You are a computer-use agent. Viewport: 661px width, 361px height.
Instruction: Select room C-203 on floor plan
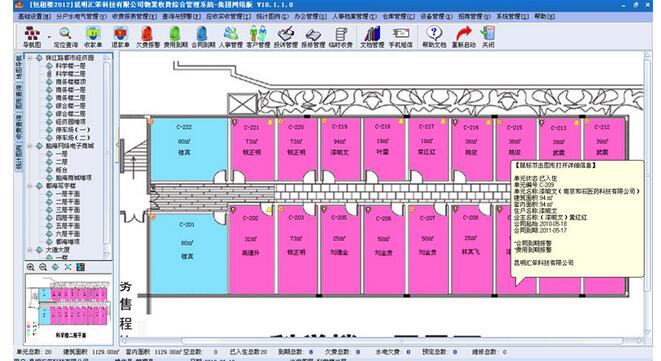tap(296, 250)
